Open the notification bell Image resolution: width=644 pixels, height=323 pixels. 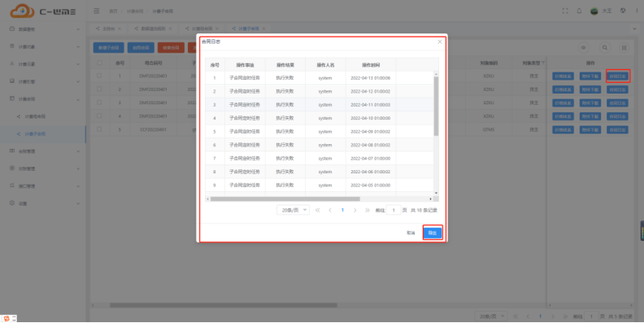click(579, 11)
